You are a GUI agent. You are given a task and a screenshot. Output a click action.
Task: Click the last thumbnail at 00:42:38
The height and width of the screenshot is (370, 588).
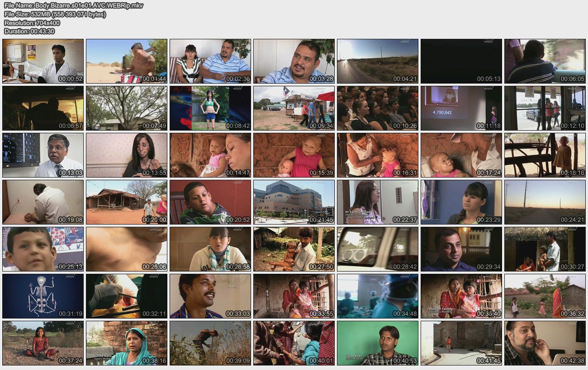(x=545, y=343)
